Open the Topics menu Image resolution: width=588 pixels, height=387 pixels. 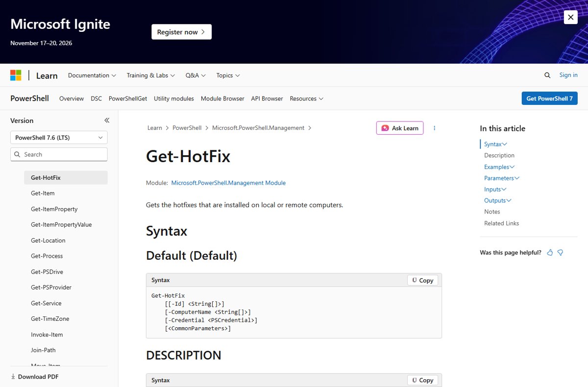click(x=228, y=75)
